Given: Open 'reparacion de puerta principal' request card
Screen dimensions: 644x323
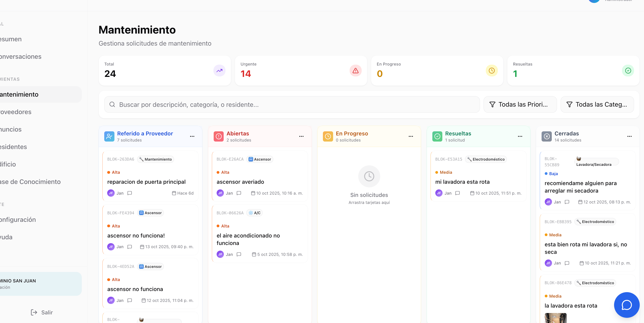Looking at the screenshot, I should coord(146,182).
